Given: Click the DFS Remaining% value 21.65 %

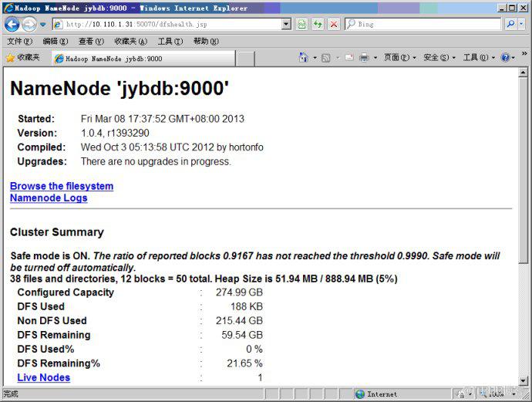Looking at the screenshot, I should (x=244, y=363).
